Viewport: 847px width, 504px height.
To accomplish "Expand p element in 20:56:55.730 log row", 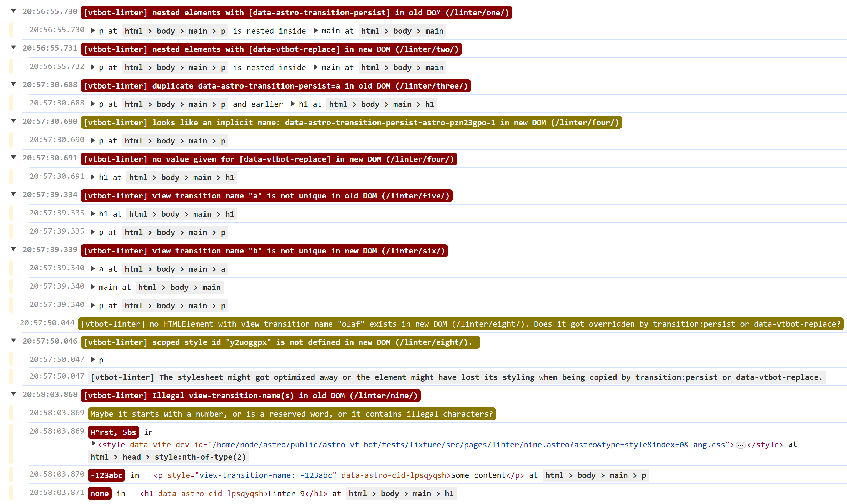I will tap(93, 31).
